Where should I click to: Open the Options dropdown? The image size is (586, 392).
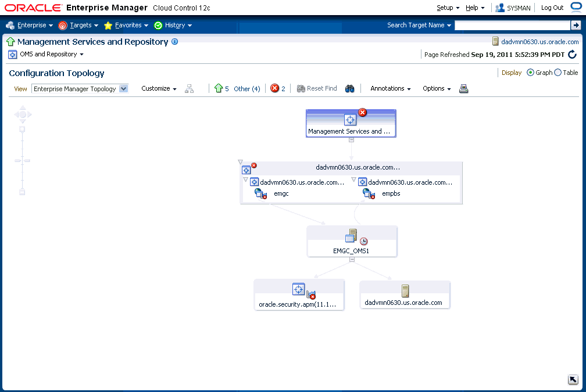(437, 88)
